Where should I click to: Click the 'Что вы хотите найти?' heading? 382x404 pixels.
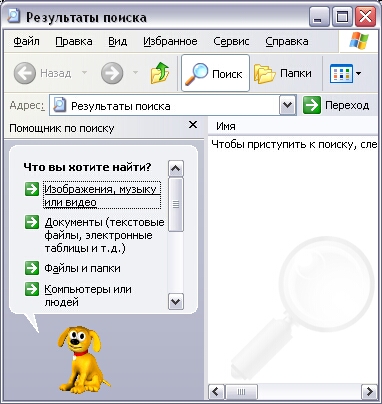87,167
